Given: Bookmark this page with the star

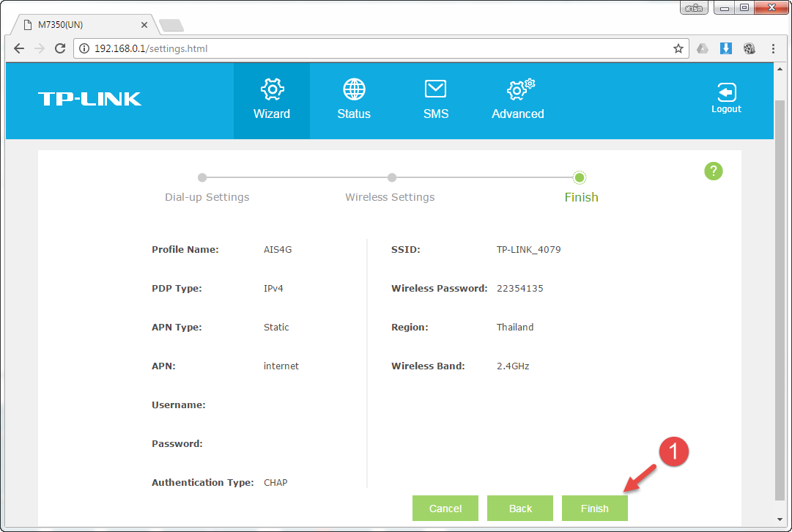Looking at the screenshot, I should point(678,48).
